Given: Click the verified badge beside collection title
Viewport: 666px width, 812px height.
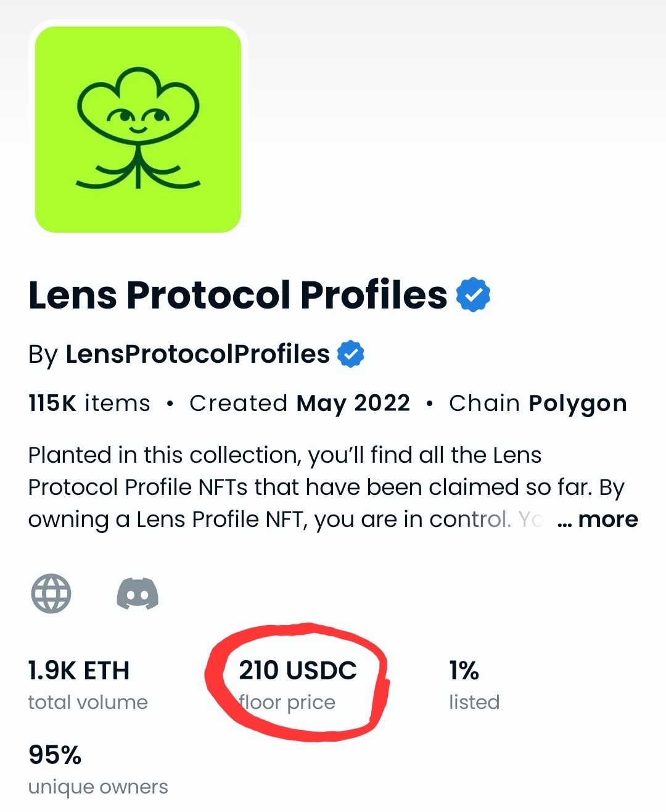Looking at the screenshot, I should pos(473,295).
